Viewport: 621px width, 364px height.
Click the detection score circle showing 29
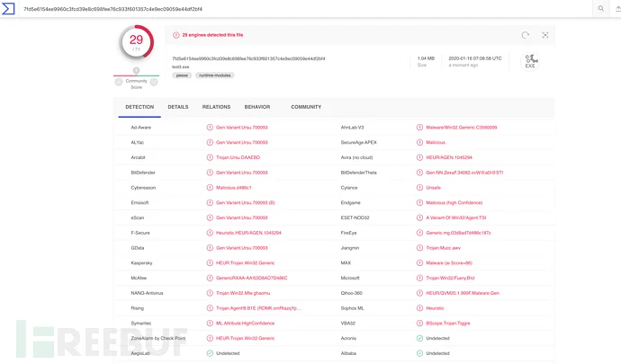click(x=136, y=42)
